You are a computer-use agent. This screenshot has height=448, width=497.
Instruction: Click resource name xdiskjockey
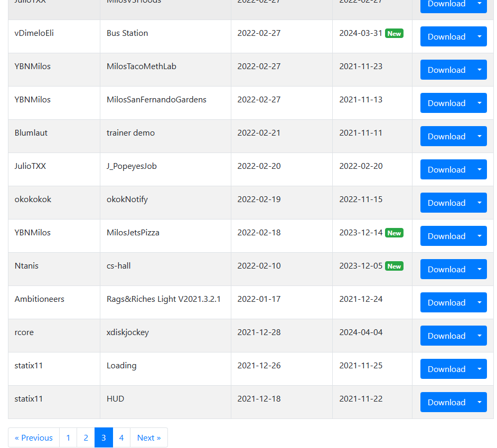pyautogui.click(x=128, y=332)
